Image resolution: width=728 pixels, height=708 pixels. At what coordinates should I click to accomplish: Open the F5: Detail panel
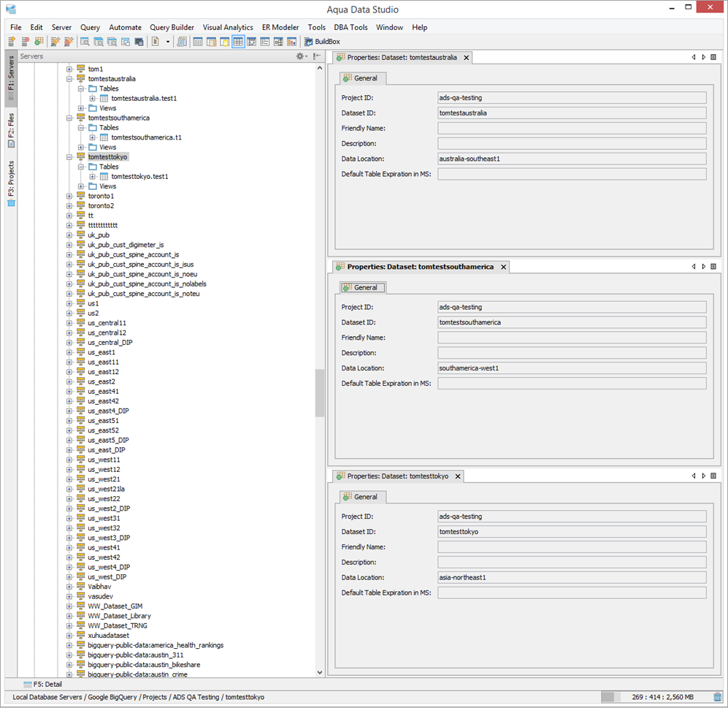click(42, 685)
